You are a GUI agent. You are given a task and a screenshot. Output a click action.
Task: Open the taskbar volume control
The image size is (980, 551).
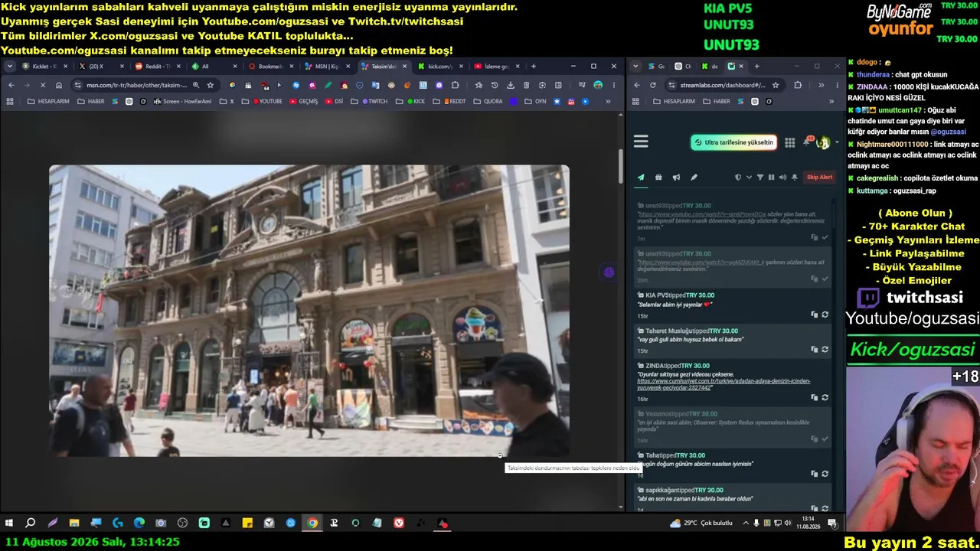789,523
